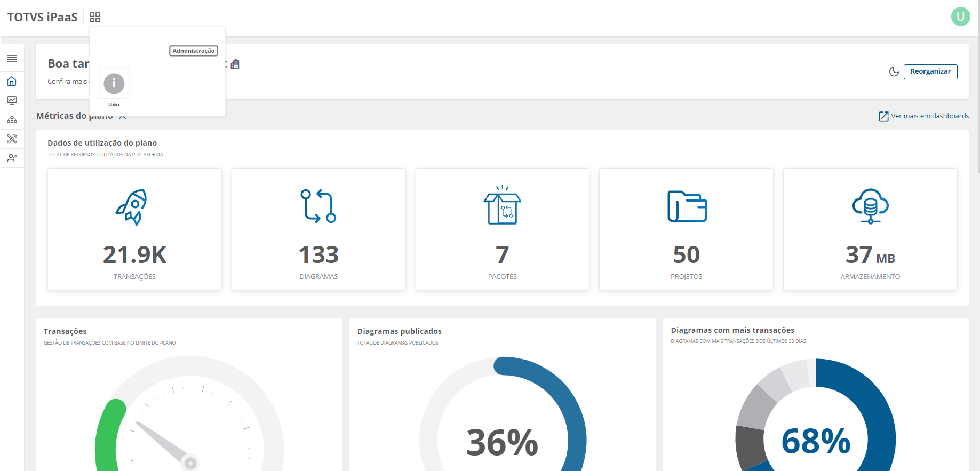Click the PROJETOS card label
This screenshot has width=980, height=471.
687,277
